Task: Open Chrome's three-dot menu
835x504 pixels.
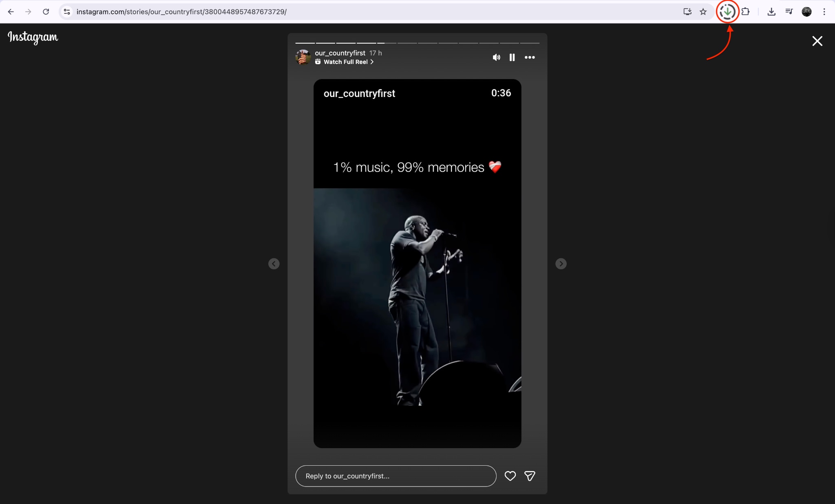Action: point(824,11)
